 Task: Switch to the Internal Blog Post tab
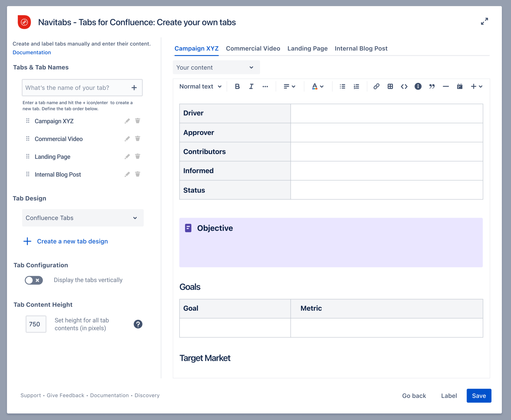361,48
